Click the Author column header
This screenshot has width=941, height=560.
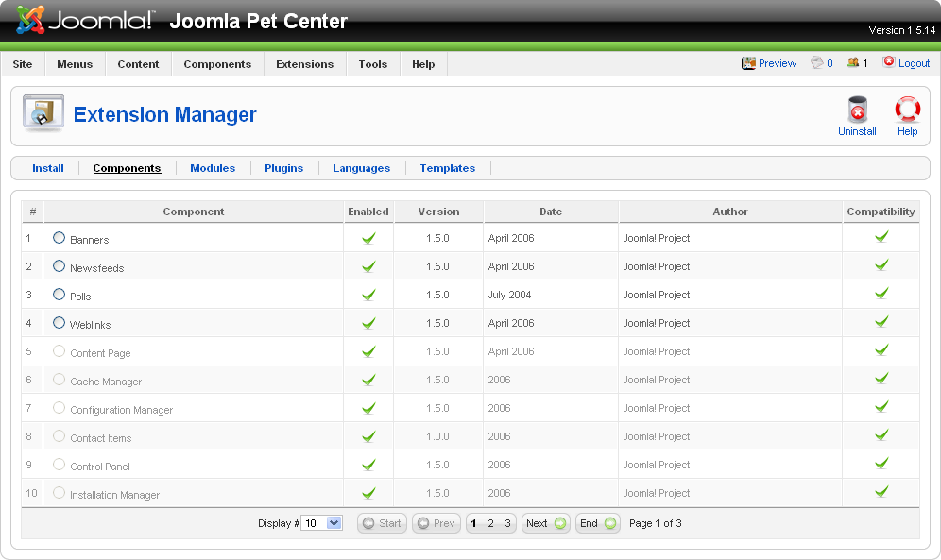(x=729, y=212)
